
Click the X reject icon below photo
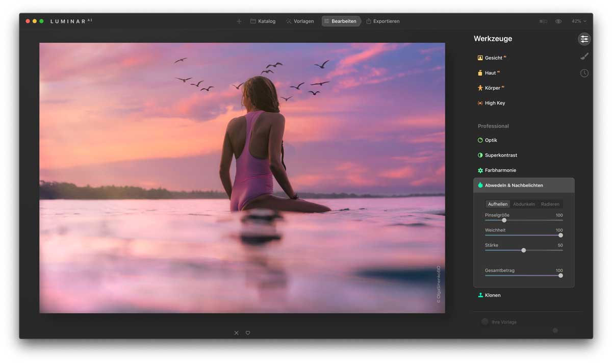coord(236,333)
